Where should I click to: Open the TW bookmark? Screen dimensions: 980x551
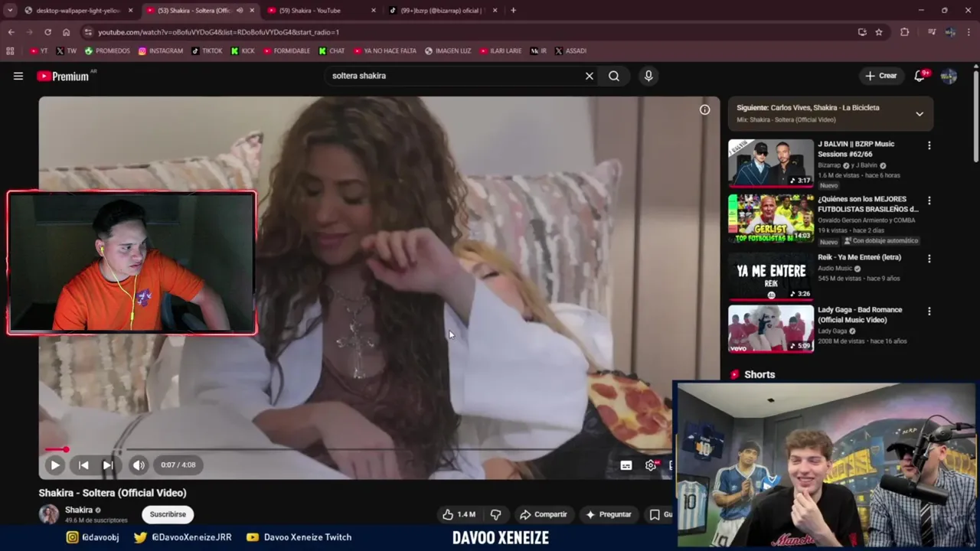tap(67, 51)
